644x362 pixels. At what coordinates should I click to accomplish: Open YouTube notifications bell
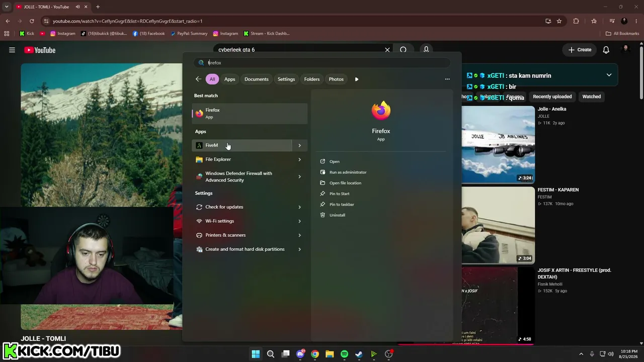pos(606,50)
